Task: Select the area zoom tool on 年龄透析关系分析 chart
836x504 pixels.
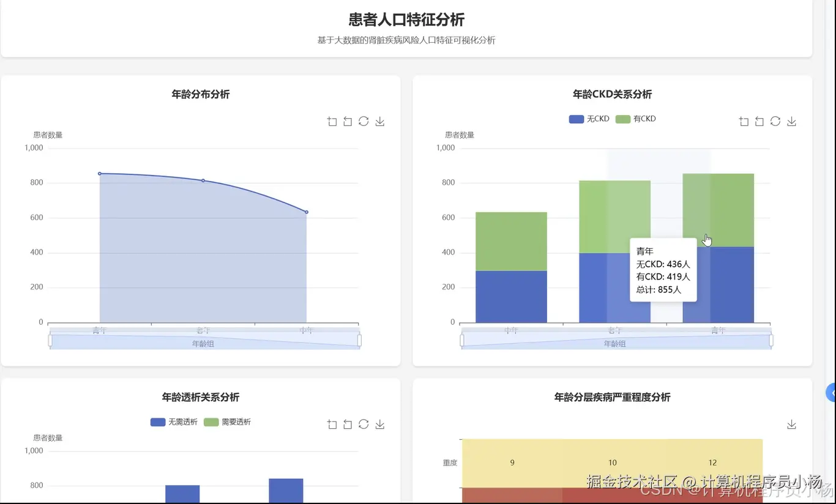Action: (332, 424)
